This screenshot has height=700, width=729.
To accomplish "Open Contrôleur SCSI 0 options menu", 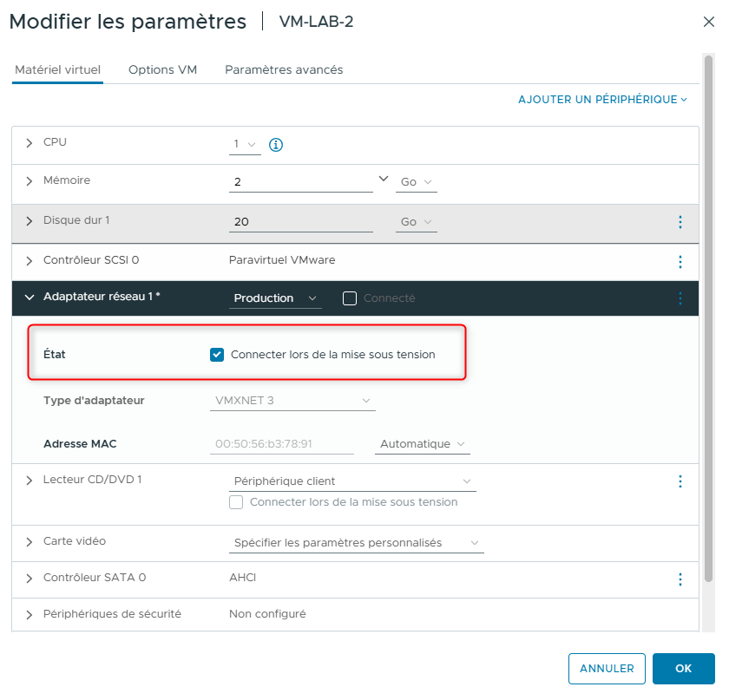I will [680, 261].
